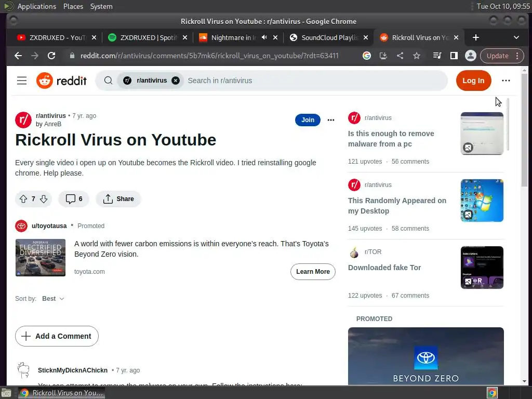
Task: Open Chrome three-dot menu beside Update
Action: 517,56
